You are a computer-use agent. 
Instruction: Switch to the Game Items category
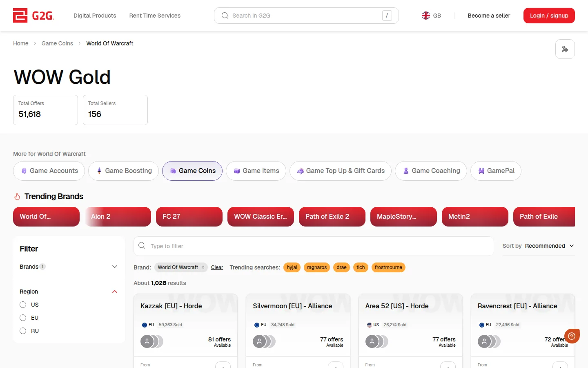[256, 171]
